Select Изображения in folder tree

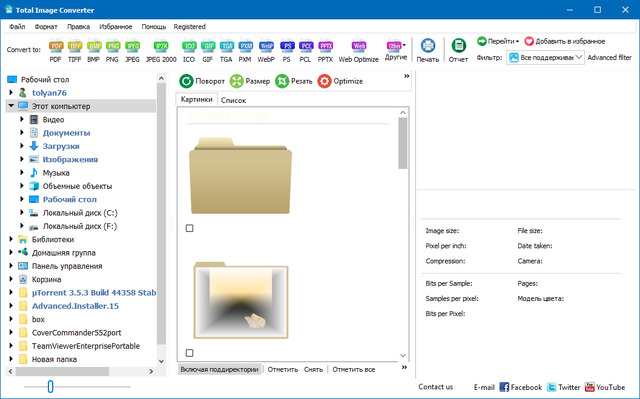(70, 160)
